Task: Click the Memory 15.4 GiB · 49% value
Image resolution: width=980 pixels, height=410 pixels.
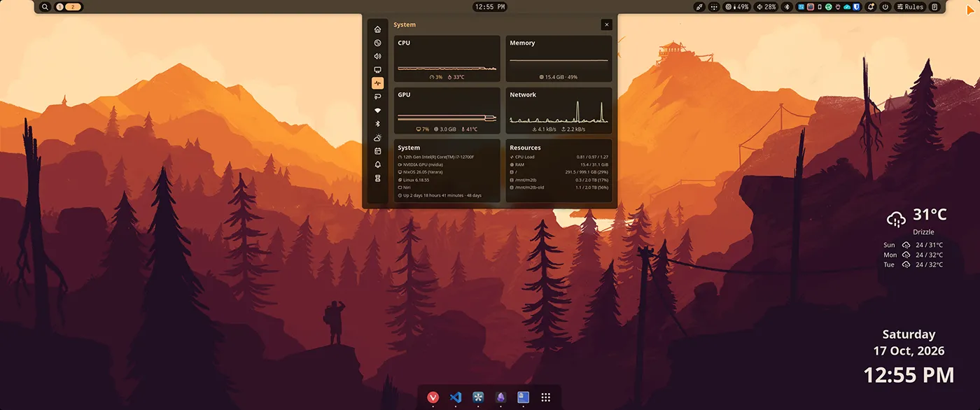Action: 559,77
